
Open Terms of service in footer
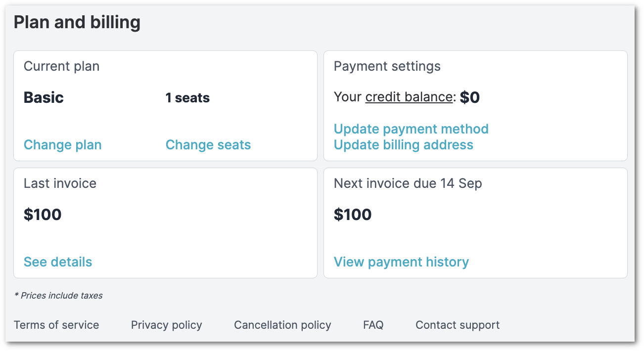click(56, 325)
